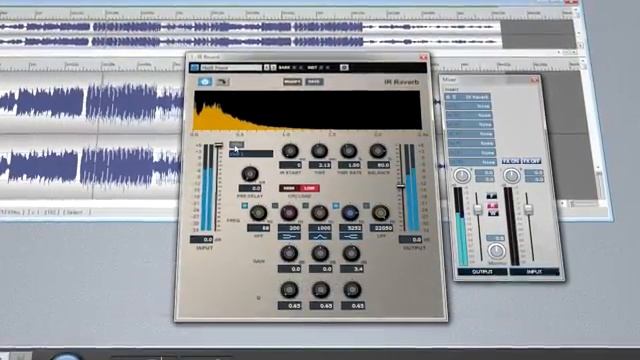Click the IR Reverb input level fader handle
Viewport: 640px width, 360px height.
(x=219, y=145)
